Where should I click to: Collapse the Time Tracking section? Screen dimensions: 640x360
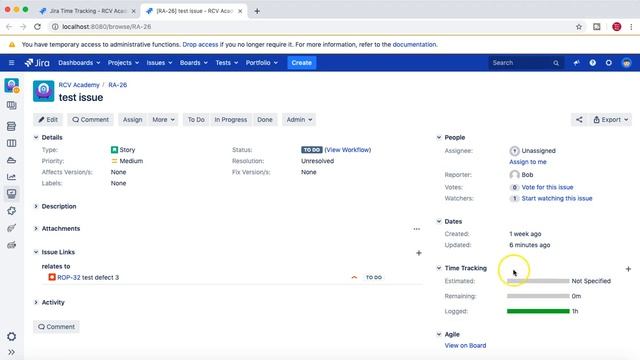coord(439,268)
